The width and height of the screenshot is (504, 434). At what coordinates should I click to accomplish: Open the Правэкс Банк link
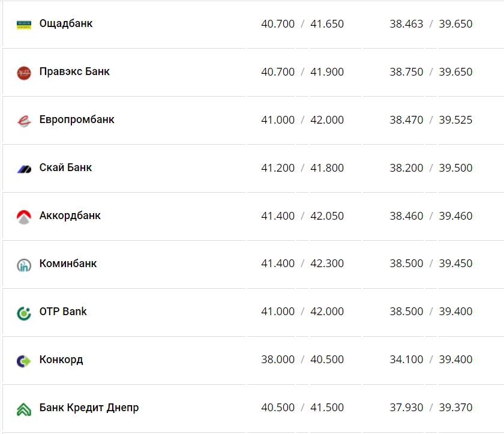[74, 71]
